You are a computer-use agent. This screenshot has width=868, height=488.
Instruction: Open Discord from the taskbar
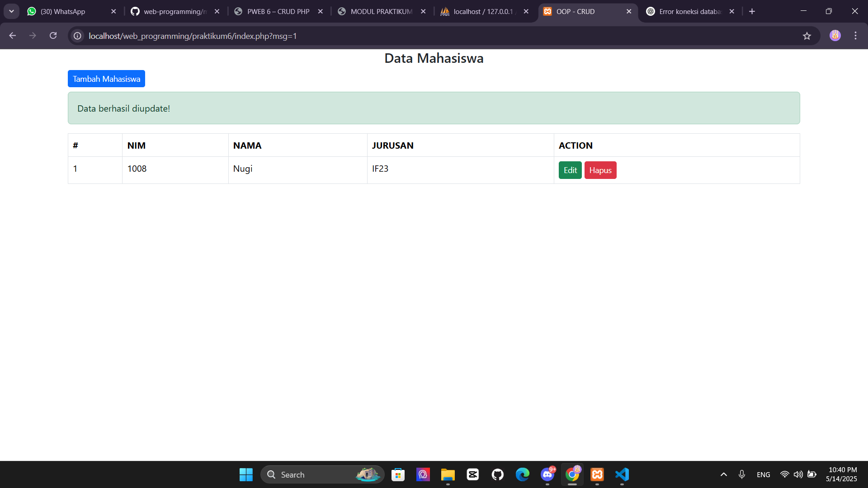click(x=547, y=474)
